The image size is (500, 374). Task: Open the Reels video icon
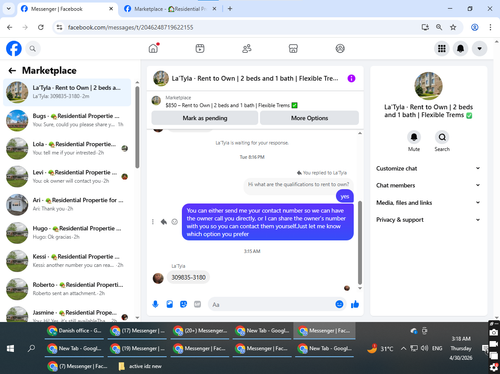click(200, 49)
